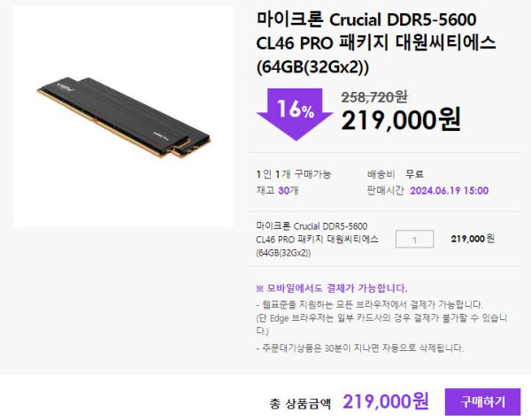Image resolution: width=531 pixels, height=420 pixels.
Task: Click the option row product name text
Action: pos(318,240)
